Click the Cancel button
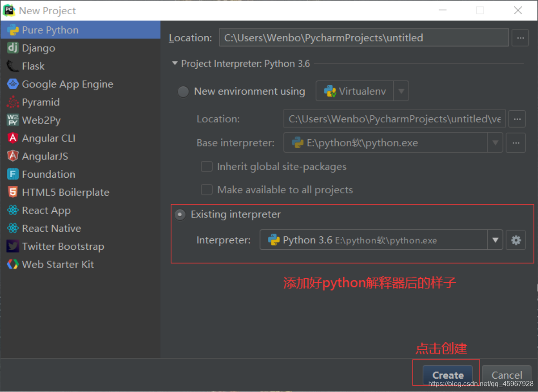The width and height of the screenshot is (538, 392). coord(507,375)
